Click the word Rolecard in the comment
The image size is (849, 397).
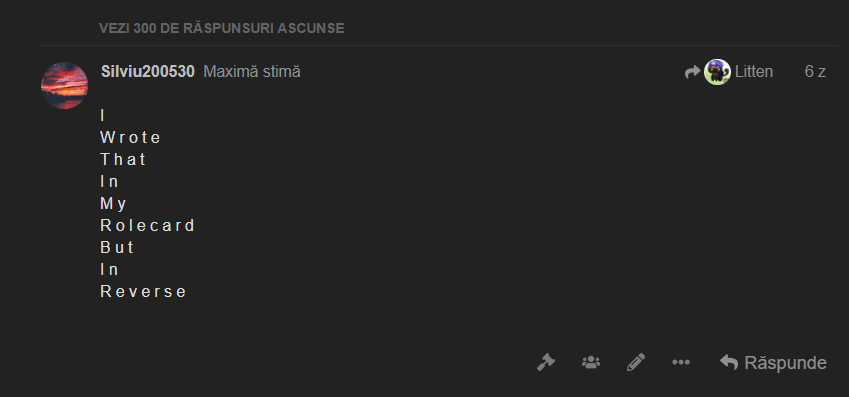pos(147,225)
